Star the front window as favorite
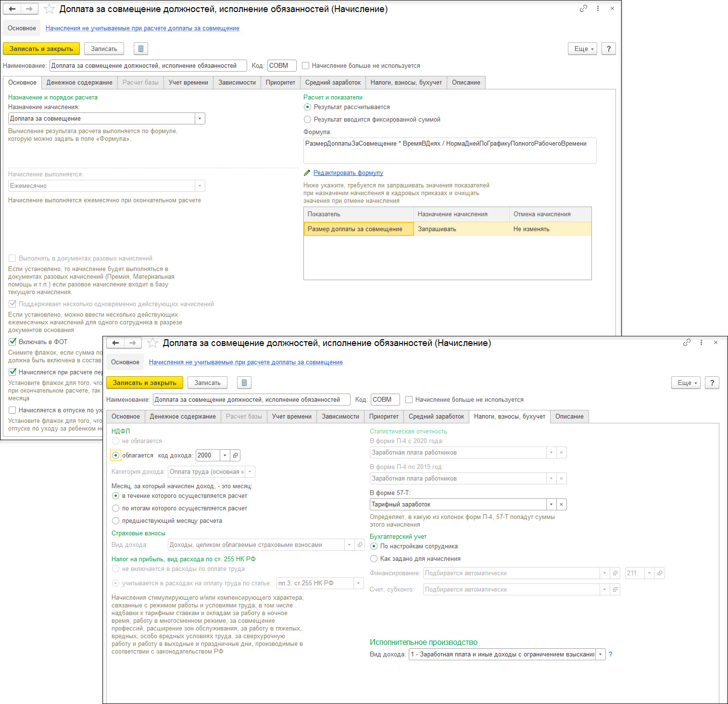 pos(152,343)
